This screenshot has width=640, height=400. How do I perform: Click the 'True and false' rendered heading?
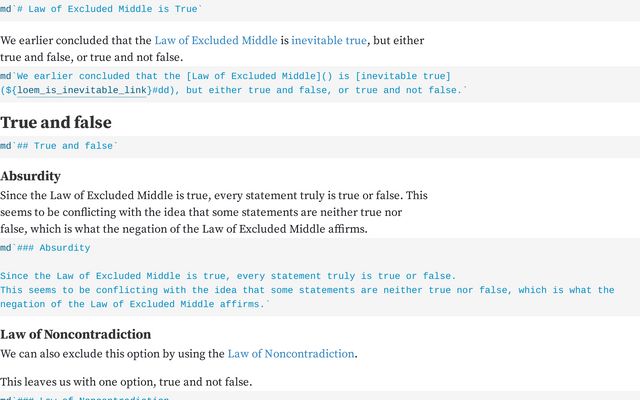[x=56, y=122]
